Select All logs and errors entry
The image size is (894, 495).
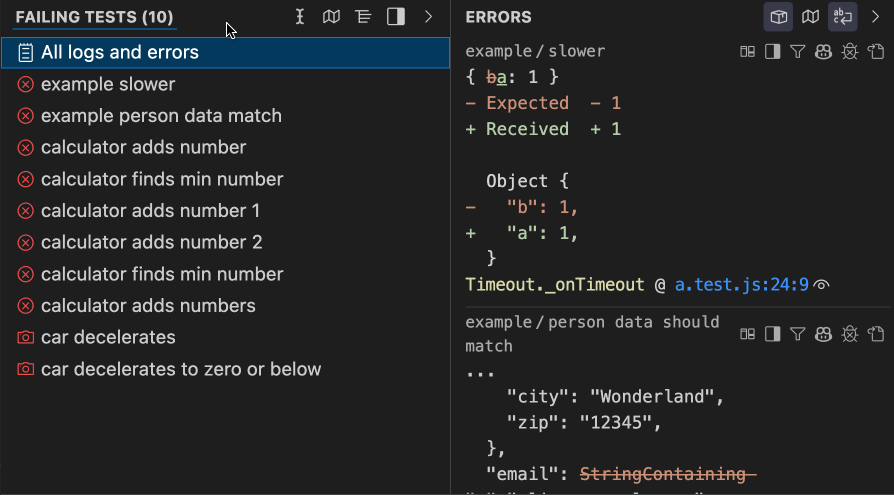coord(120,53)
